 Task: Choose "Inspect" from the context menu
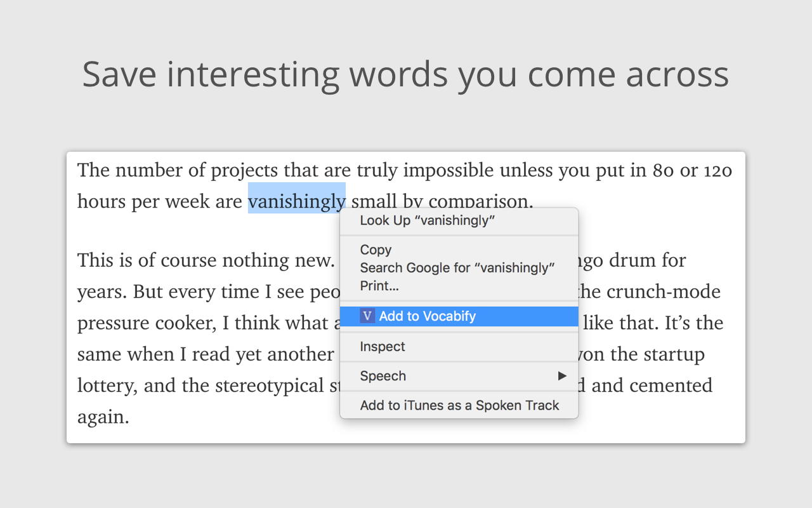pos(383,346)
